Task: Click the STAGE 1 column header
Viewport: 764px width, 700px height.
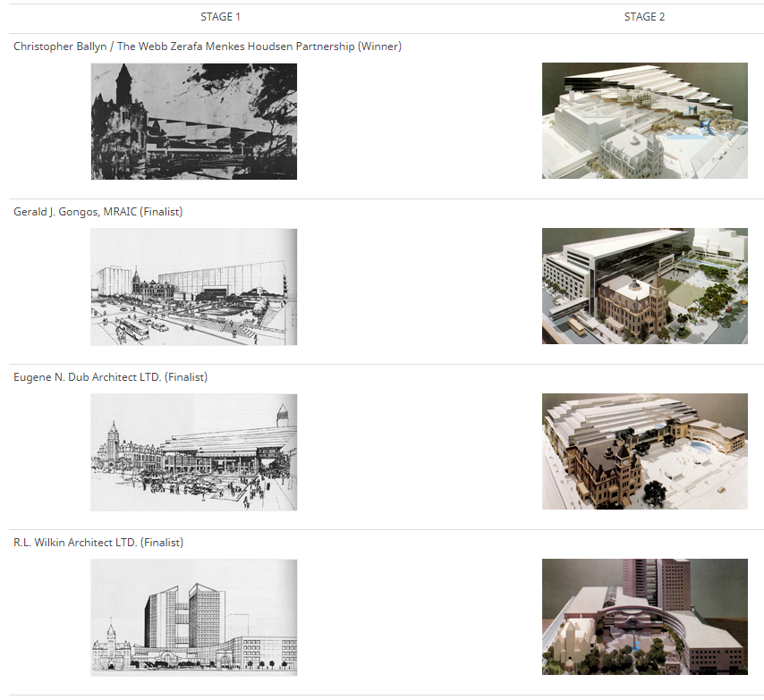Action: point(220,17)
